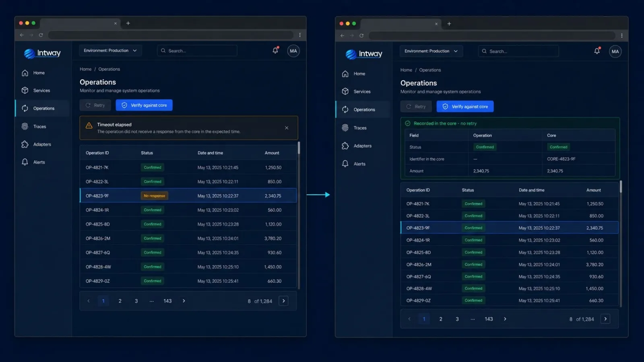Go back in left browser window
The height and width of the screenshot is (362, 644).
(x=22, y=35)
